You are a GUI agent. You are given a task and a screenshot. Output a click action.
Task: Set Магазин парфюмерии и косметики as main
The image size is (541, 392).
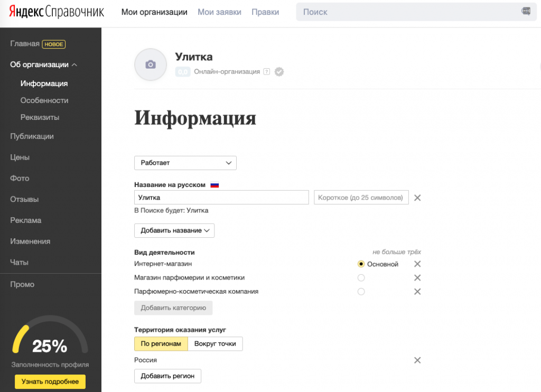361,278
